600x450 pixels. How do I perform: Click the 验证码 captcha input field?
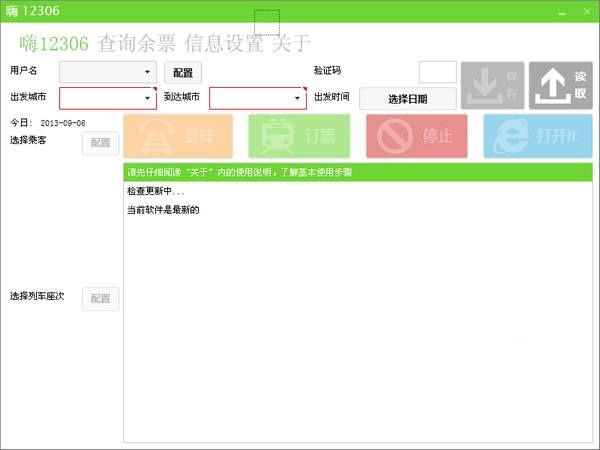coord(438,72)
